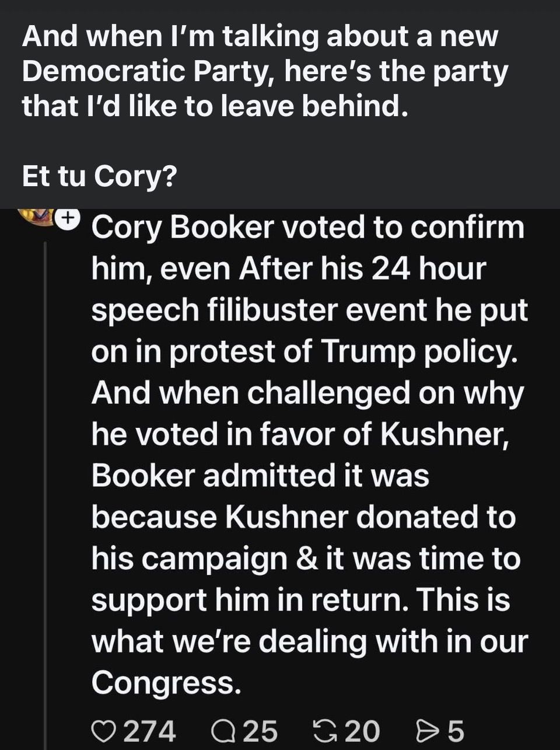Click 'speech filibuster event' line in the post
Viewport: 560px width, 750px height.
coord(273,310)
